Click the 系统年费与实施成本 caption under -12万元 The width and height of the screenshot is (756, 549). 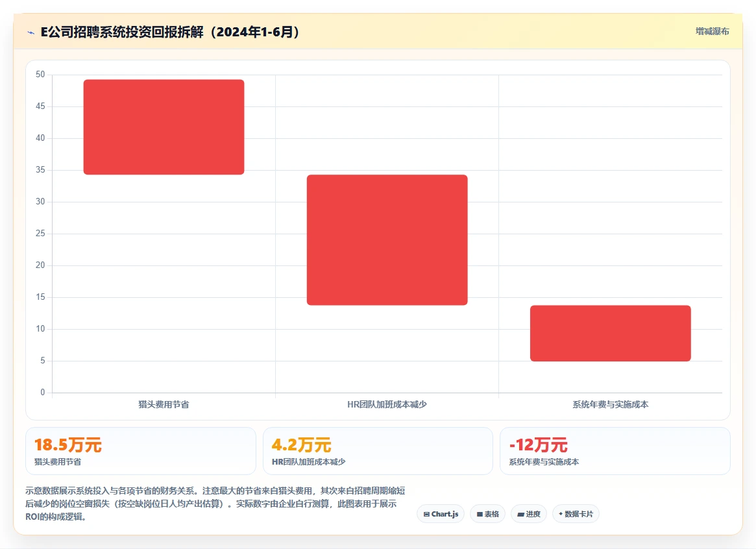click(544, 462)
